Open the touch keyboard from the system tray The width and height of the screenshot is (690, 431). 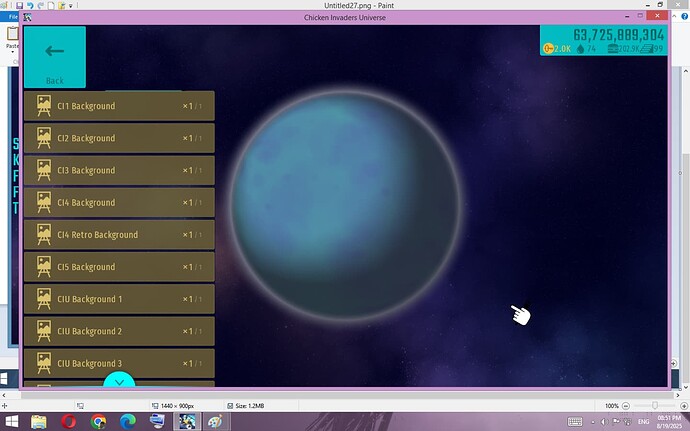575,422
